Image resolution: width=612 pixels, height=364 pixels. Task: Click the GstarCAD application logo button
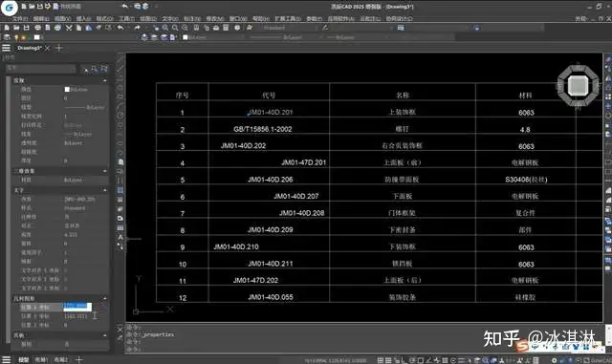tap(9, 8)
